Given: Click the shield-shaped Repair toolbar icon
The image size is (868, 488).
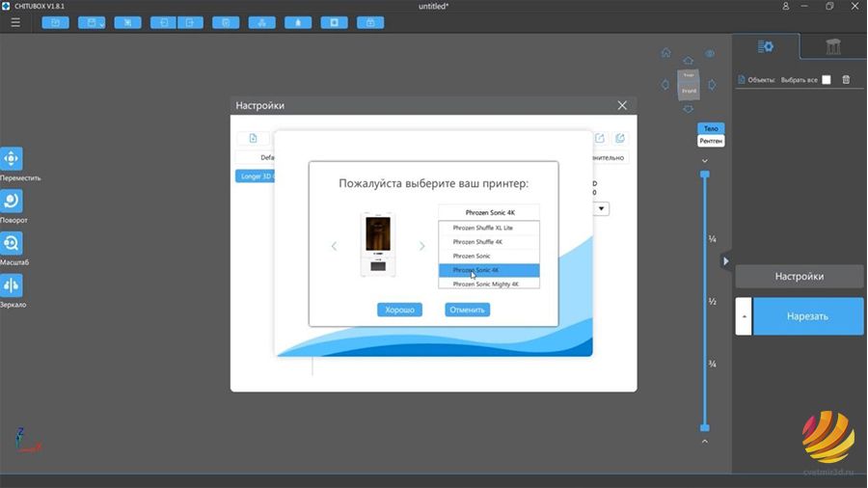Looking at the screenshot, I should pyautogui.click(x=226, y=23).
